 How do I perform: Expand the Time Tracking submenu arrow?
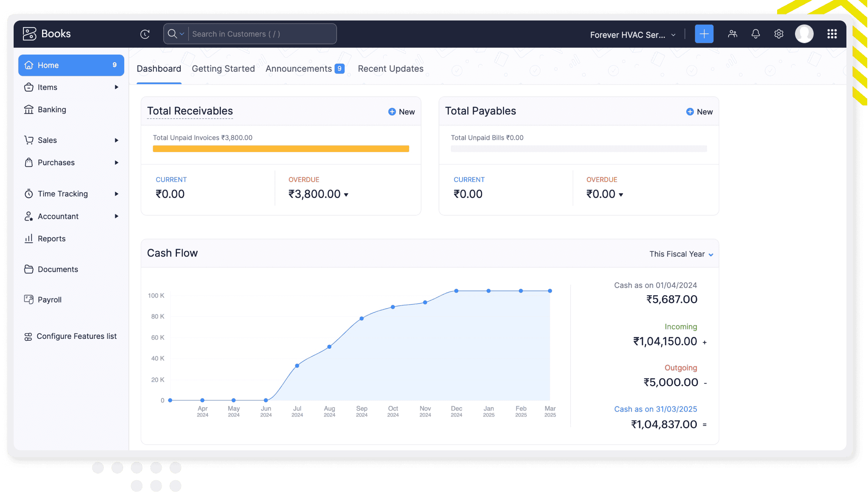[x=116, y=194]
